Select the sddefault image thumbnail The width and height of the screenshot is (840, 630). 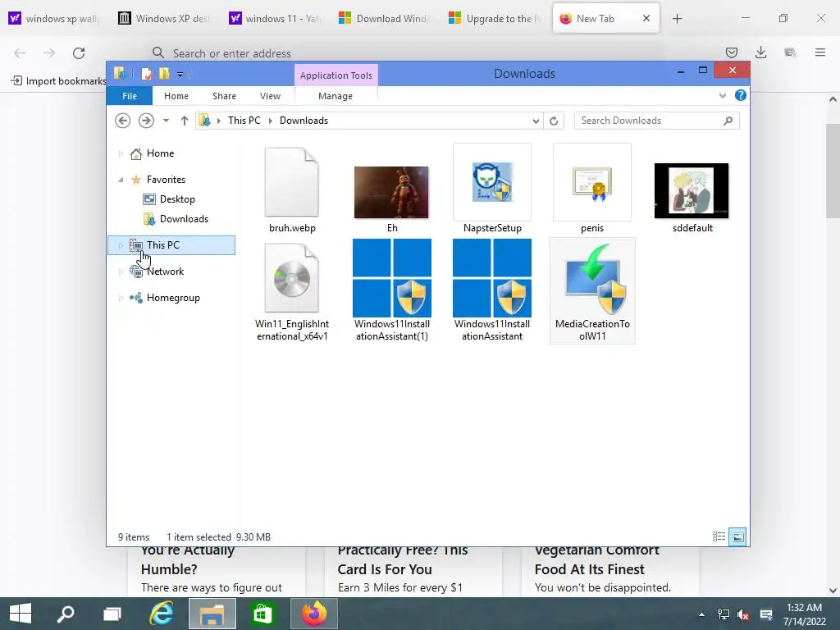tap(691, 190)
